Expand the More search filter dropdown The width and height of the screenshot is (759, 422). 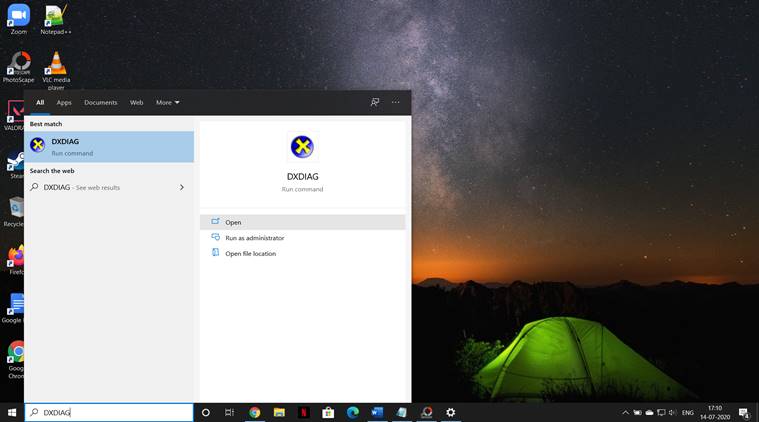click(167, 103)
